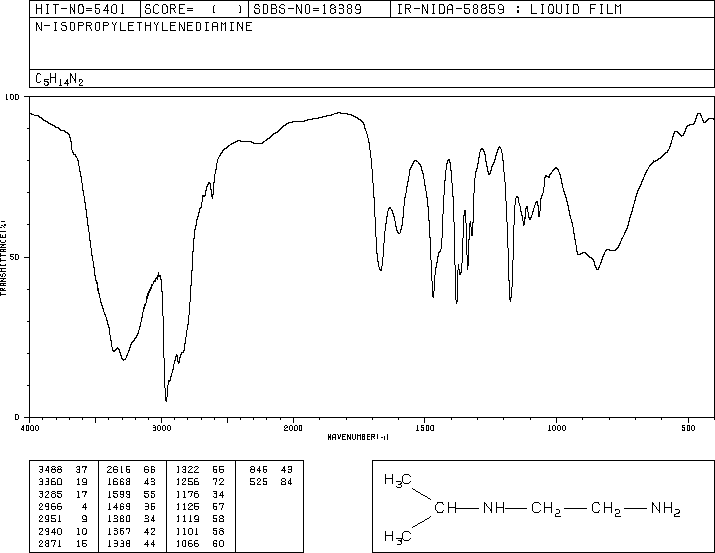This screenshot has width=715, height=553.
Task: Click the C5H14N2 molecular formula
Action: click(x=59, y=79)
